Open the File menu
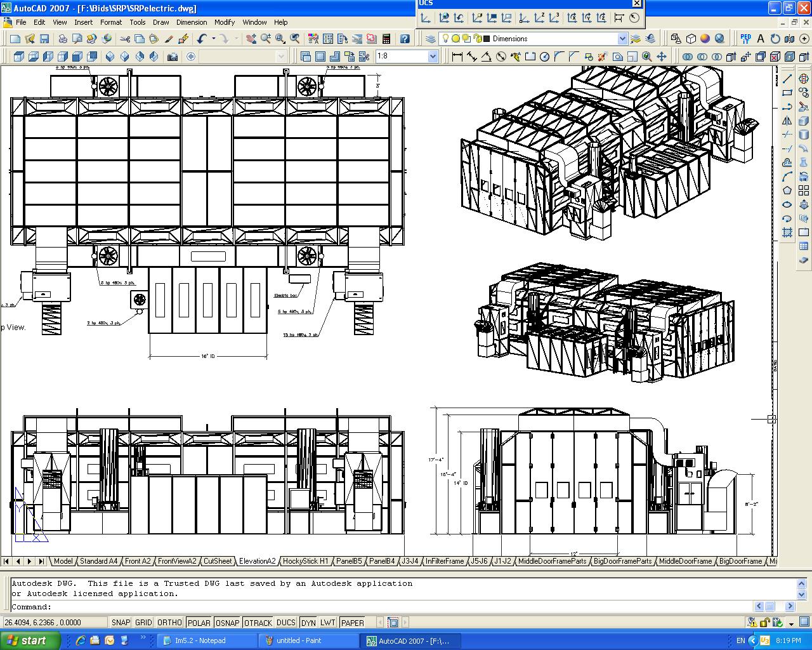Image resolution: width=812 pixels, height=650 pixels. click(x=21, y=22)
